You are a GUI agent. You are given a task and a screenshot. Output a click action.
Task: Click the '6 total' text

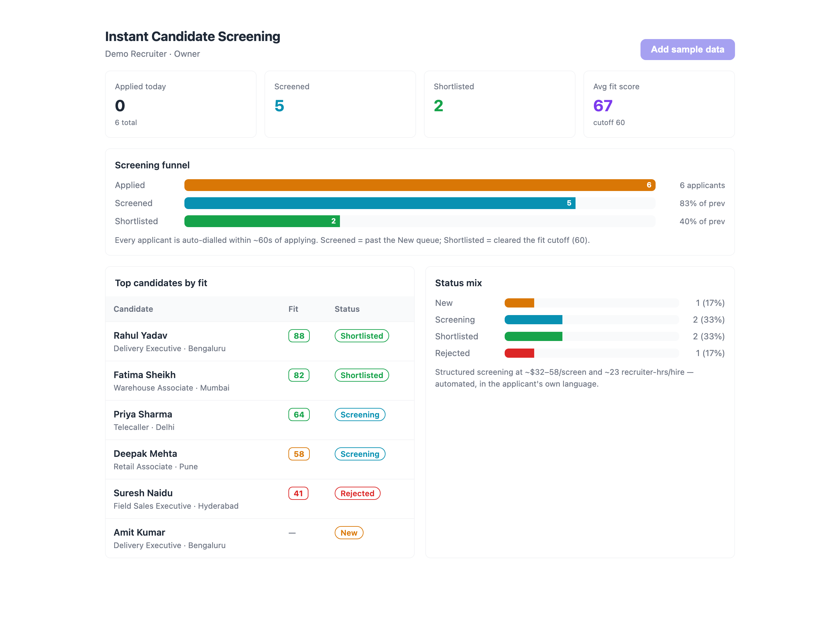(126, 122)
